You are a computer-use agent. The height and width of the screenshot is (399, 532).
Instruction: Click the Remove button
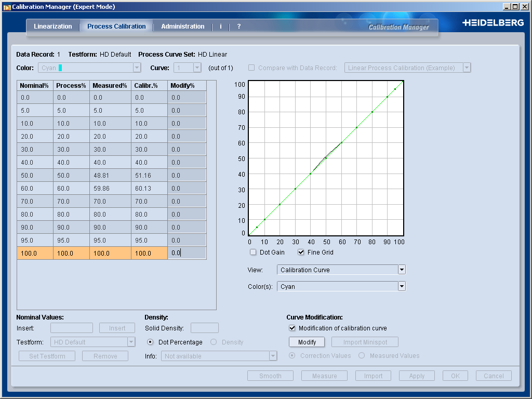pyautogui.click(x=105, y=356)
